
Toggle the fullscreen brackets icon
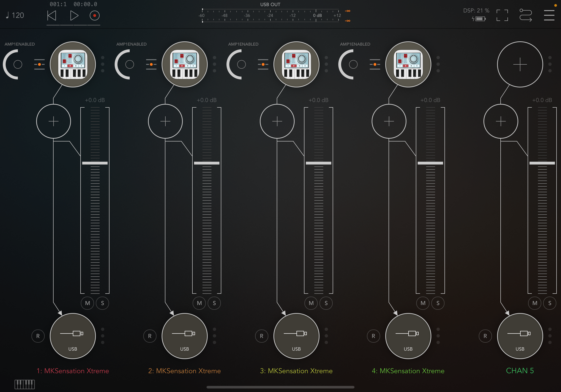[x=502, y=16]
